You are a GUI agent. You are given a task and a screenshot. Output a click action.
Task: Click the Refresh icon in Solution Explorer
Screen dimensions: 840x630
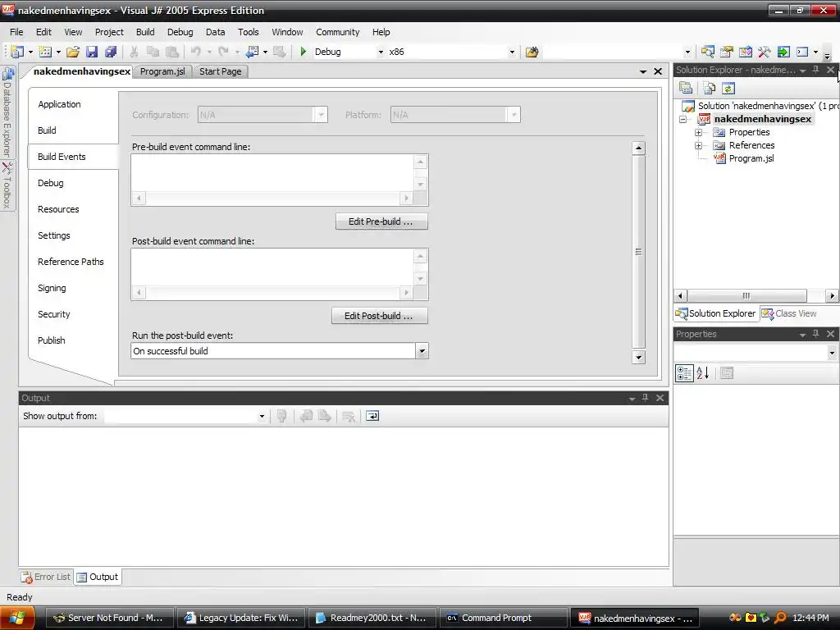click(728, 88)
